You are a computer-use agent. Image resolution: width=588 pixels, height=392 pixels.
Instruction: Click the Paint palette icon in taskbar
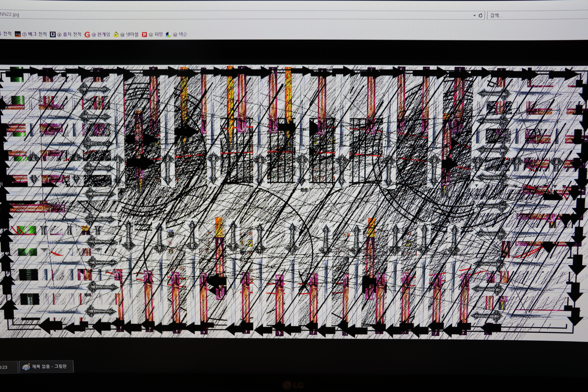pos(26,367)
